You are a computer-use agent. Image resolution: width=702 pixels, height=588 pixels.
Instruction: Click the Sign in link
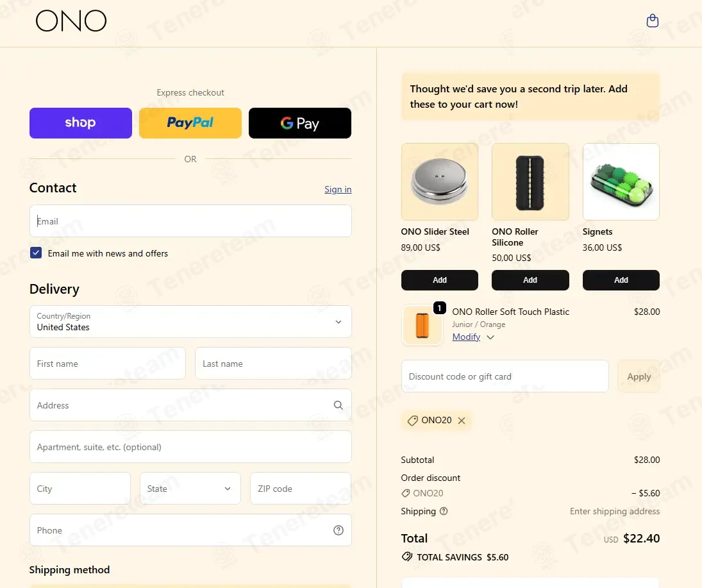click(338, 189)
